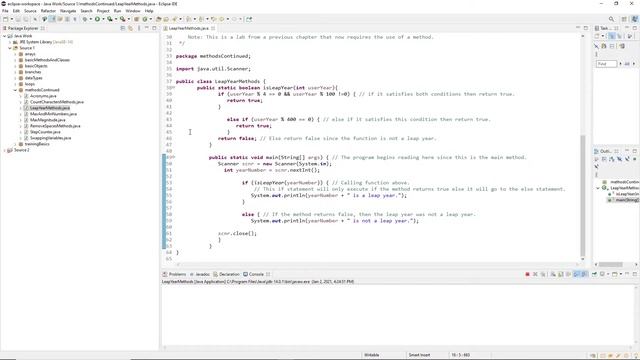Click in the Task List Find field
640x360 pixels.
pyautogui.click(x=606, y=64)
